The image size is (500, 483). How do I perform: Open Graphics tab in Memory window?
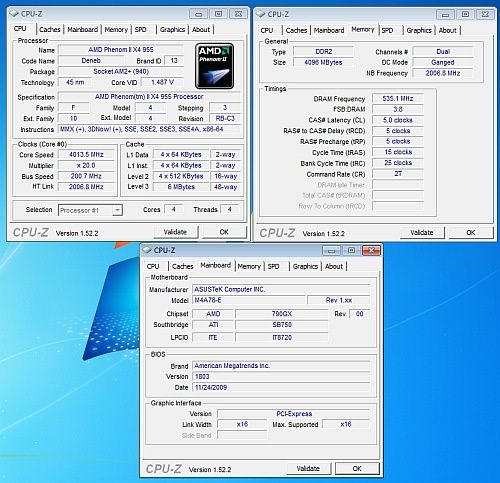[419, 30]
